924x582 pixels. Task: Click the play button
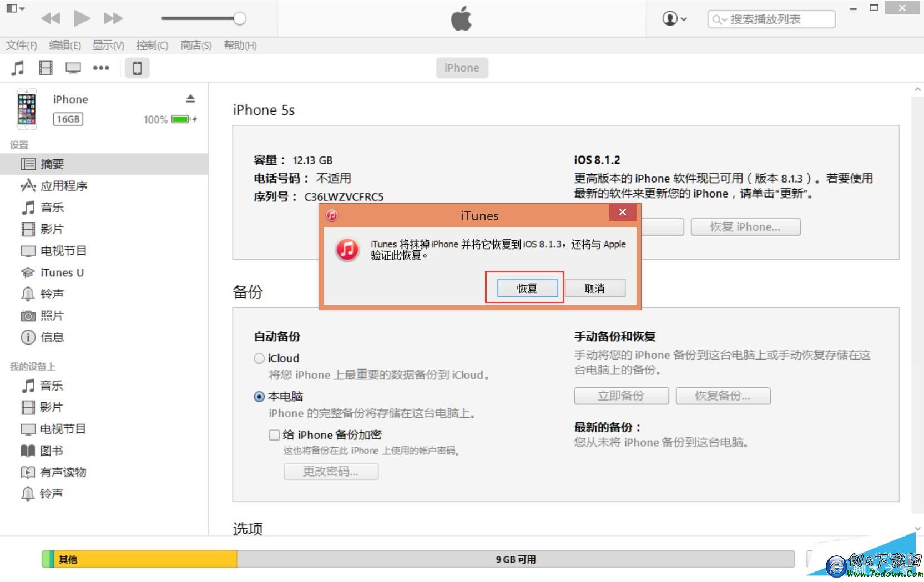82,18
